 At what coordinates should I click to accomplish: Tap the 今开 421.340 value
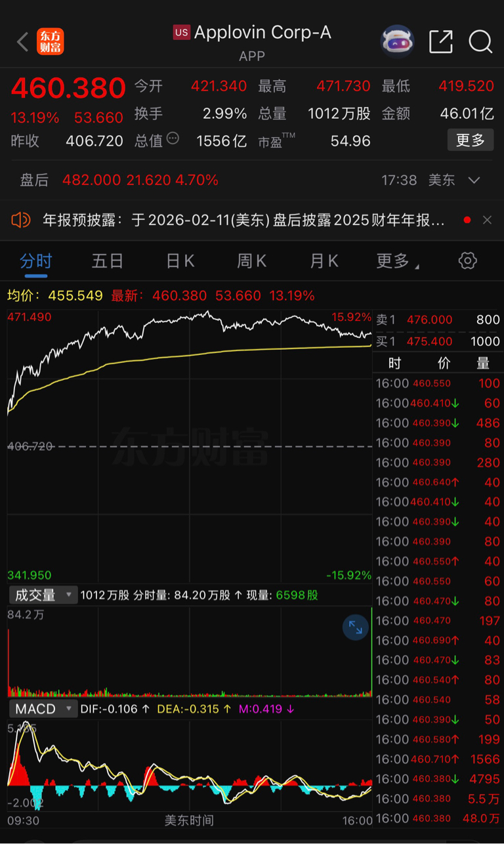coord(219,86)
